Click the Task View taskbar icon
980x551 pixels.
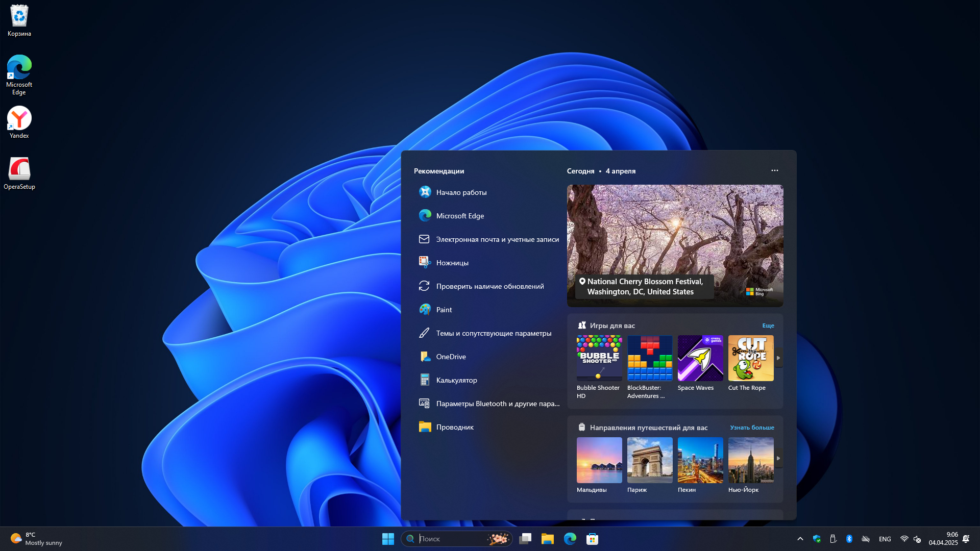point(525,539)
